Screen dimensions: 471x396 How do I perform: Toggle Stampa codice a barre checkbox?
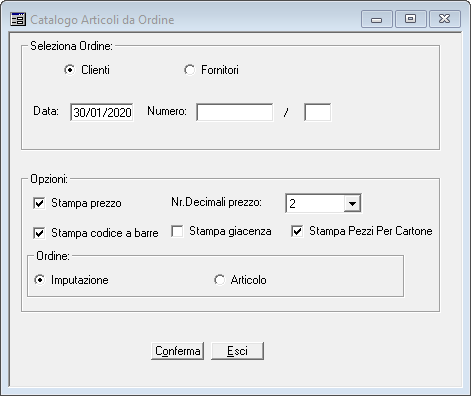39,233
